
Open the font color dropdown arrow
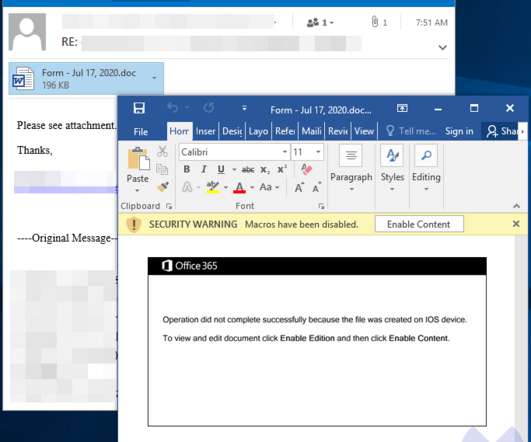coord(252,187)
